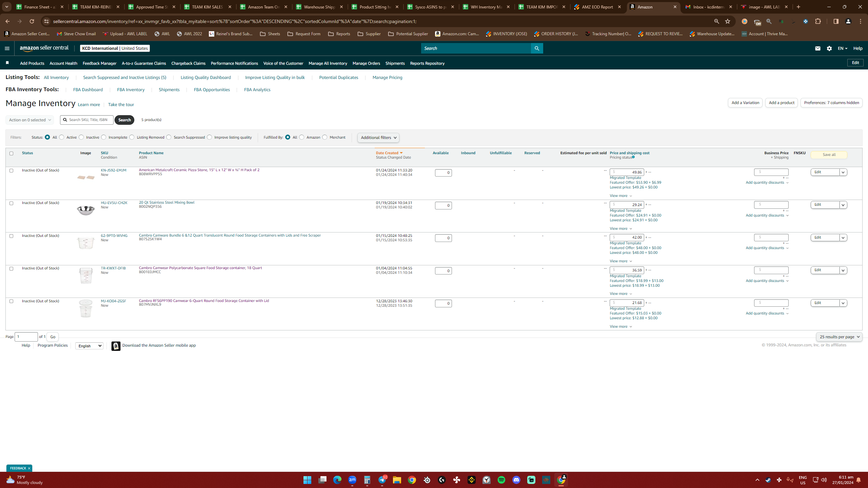Screen dimensions: 868x488
Task: Bookmark this page with the star icon
Action: tap(728, 21)
